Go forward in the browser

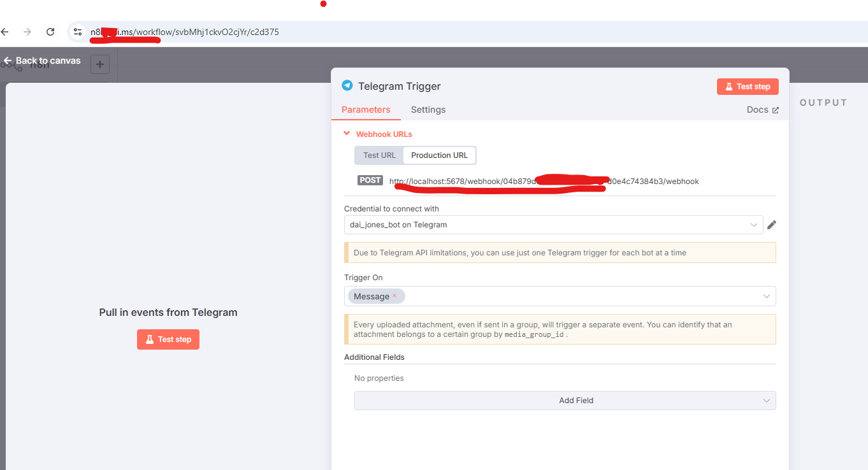pyautogui.click(x=27, y=32)
